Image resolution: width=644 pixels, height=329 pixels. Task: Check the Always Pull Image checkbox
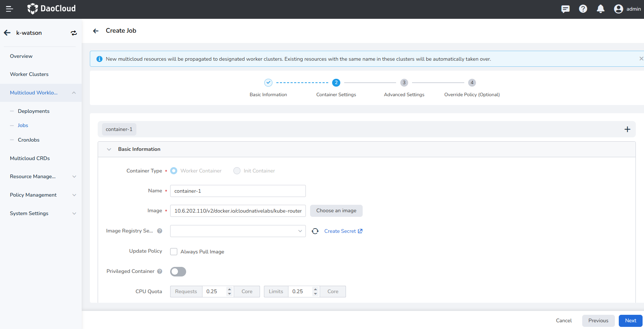(174, 252)
